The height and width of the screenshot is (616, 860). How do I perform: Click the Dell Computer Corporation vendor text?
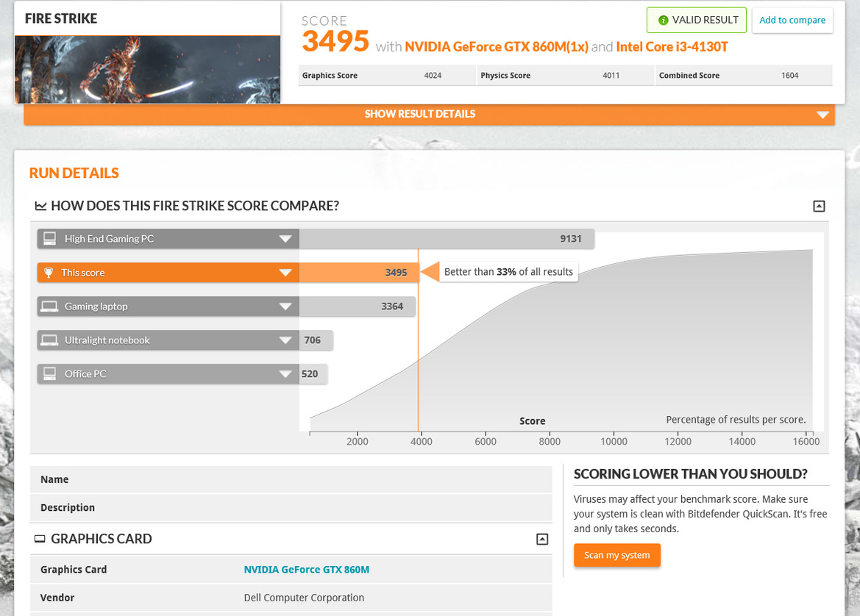(304, 598)
